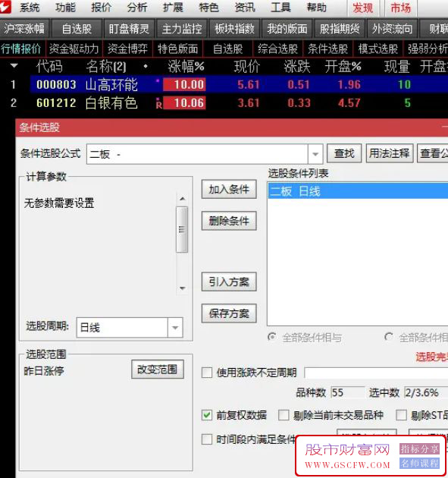Image resolution: width=448 pixels, height=478 pixels.
Task: Select the 沪深涨幅 toolbar button
Action: pyautogui.click(x=24, y=29)
